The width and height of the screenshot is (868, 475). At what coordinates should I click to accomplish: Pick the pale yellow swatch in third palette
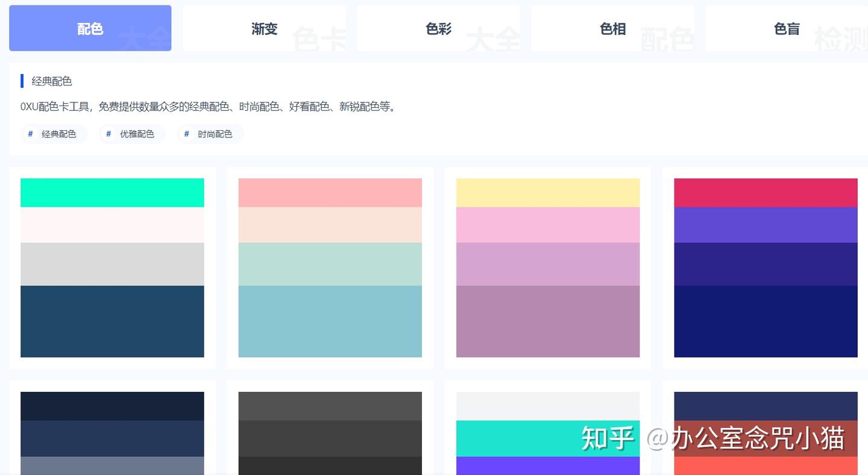(548, 193)
